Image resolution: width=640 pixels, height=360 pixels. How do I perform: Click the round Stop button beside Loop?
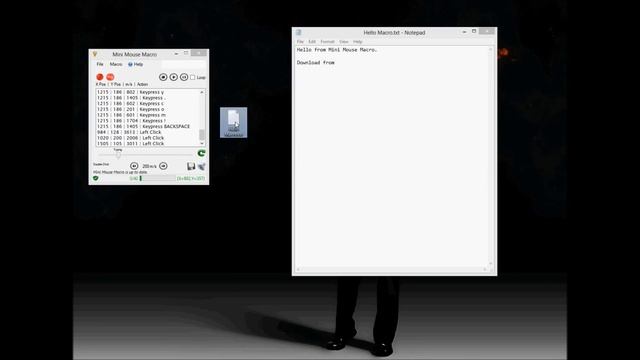pyautogui.click(x=163, y=77)
